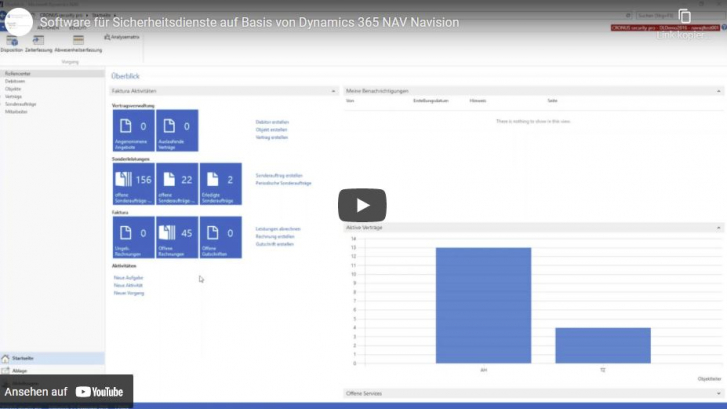Open video via 'Ansehen auf YouTube'

[x=64, y=392]
